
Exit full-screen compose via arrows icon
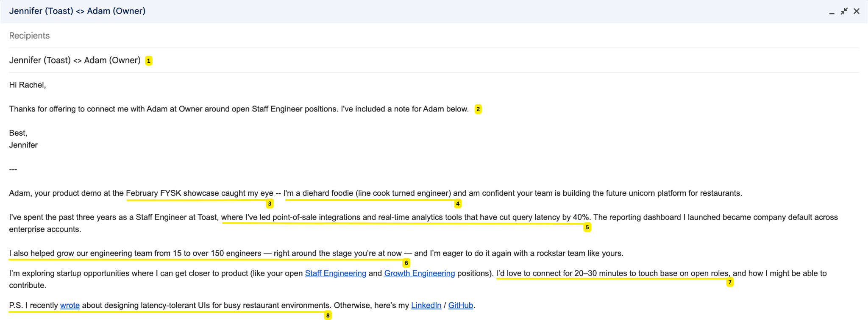(x=844, y=11)
